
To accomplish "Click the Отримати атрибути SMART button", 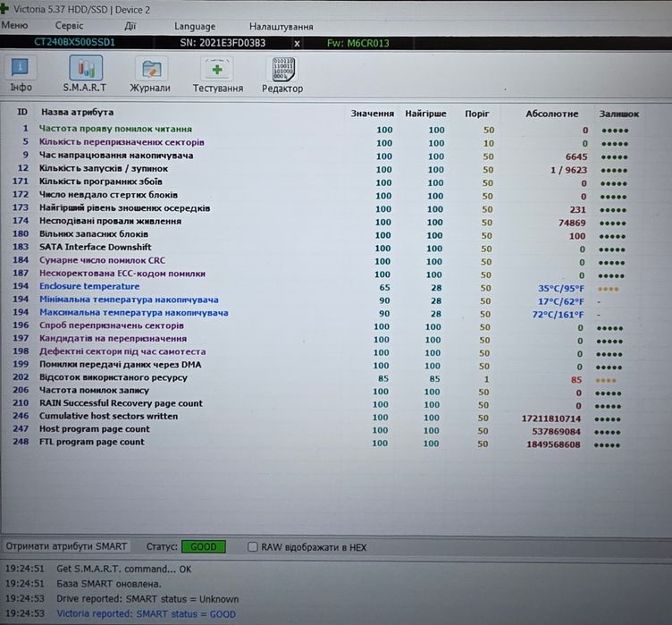I will pos(66,546).
